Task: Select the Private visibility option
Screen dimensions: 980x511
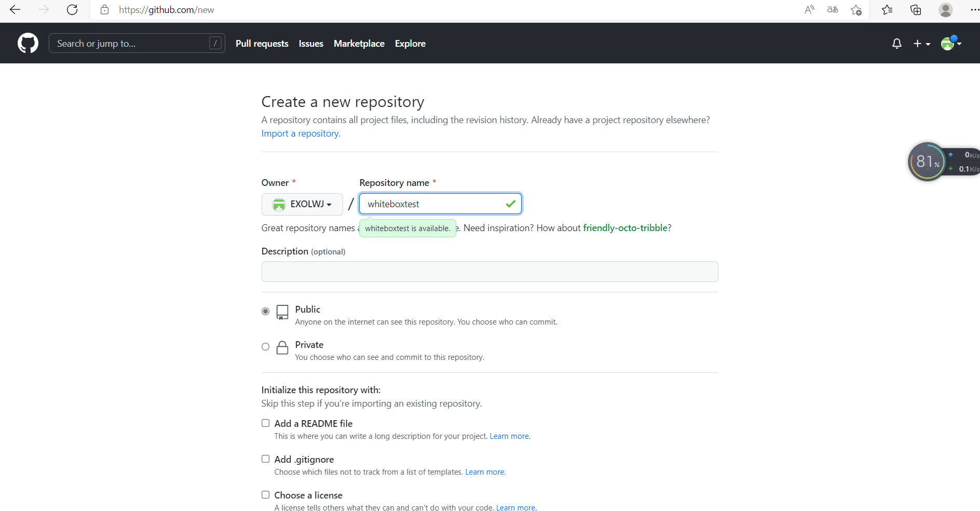Action: click(265, 347)
